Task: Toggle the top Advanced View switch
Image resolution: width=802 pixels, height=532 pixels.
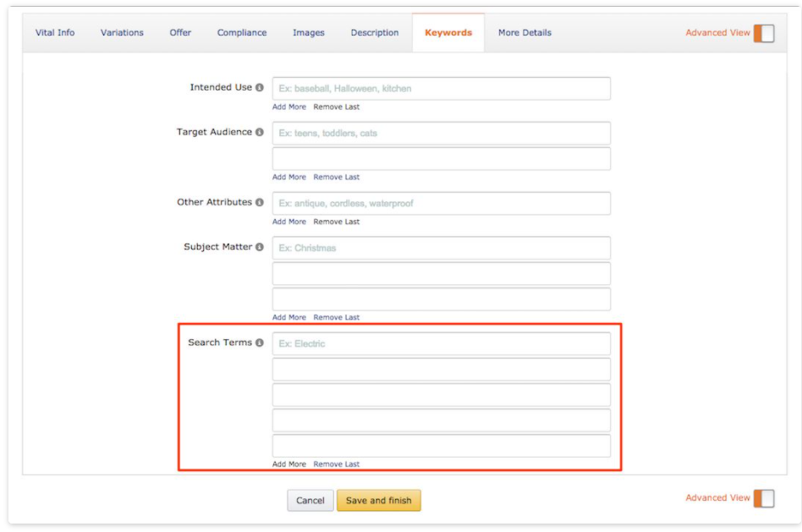Action: point(764,33)
